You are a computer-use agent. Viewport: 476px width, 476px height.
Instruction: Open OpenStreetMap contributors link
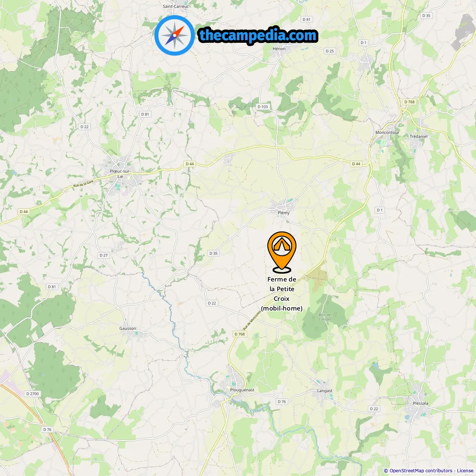[421, 471]
